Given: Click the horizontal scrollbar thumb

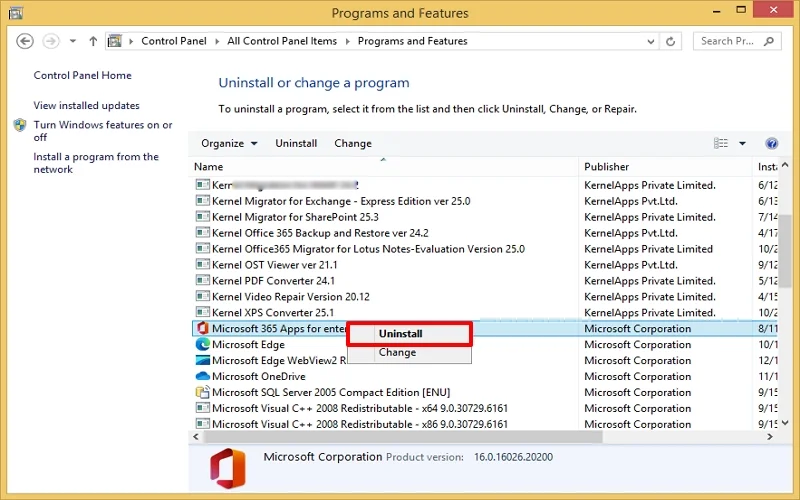Looking at the screenshot, I should [x=403, y=437].
